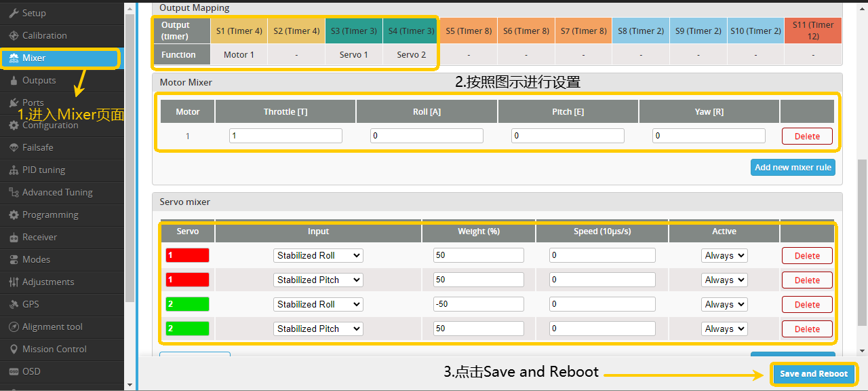Click the Outputs icon in sidebar

(14, 80)
